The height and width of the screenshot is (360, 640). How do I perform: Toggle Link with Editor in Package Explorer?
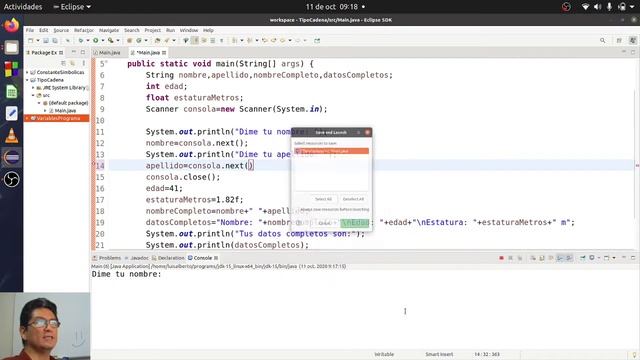[x=72, y=63]
